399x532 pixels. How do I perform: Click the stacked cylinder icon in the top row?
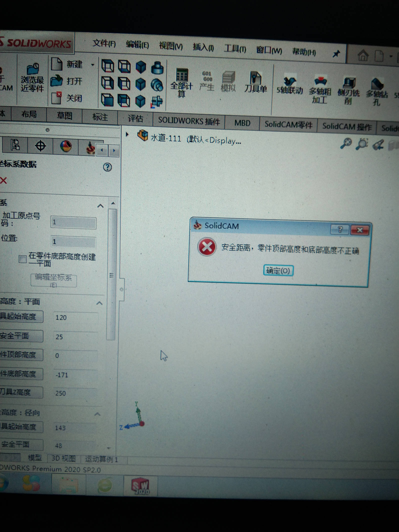click(157, 67)
